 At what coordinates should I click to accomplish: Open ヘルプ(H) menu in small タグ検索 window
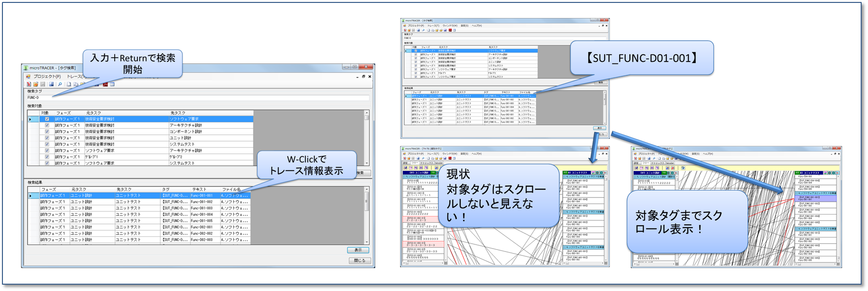click(477, 26)
